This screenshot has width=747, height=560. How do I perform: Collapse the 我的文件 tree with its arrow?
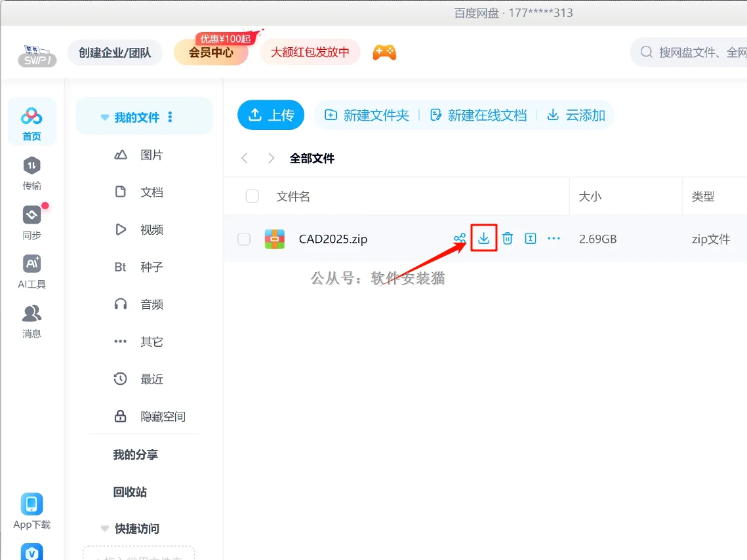click(x=104, y=115)
